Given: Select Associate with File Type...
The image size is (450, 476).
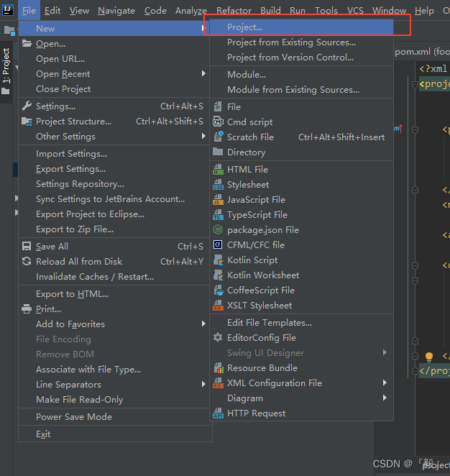Looking at the screenshot, I should click(x=114, y=369).
